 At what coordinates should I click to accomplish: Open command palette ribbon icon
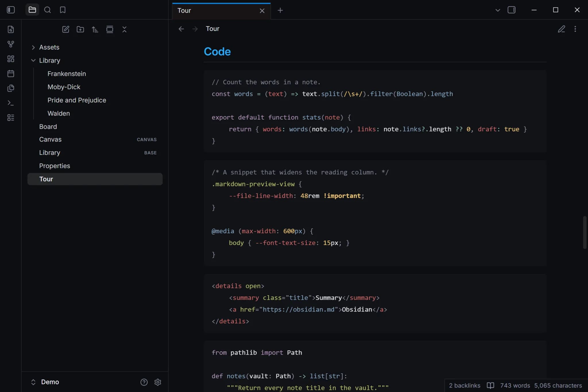11,103
